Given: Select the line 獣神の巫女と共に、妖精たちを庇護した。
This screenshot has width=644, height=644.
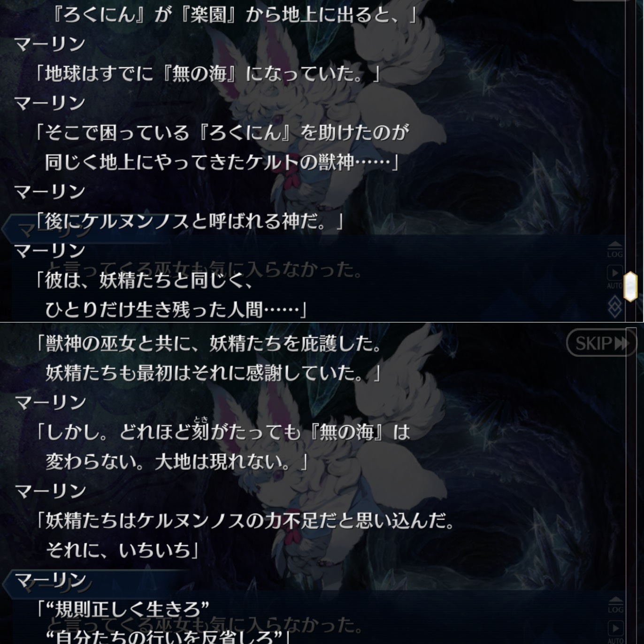Looking at the screenshot, I should (209, 344).
